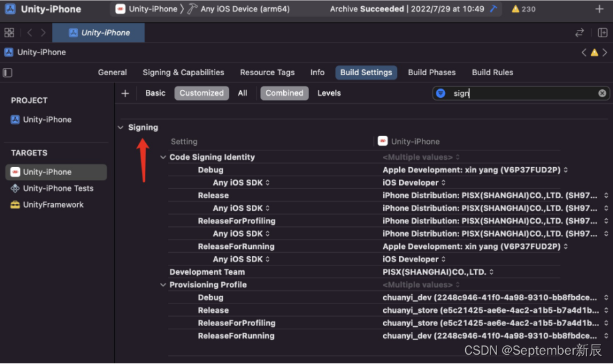
Task: Click the Setting column header
Action: point(184,142)
